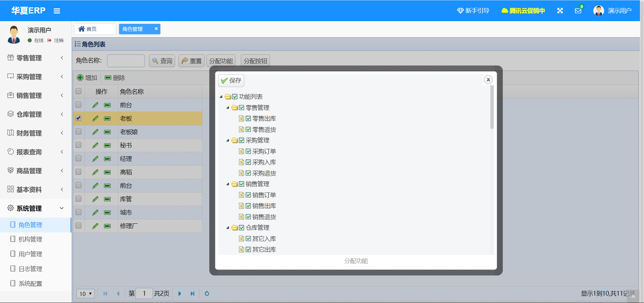The height and width of the screenshot is (303, 644).
Task: Click the edit pencil for 秘书 row
Action: tap(95, 145)
